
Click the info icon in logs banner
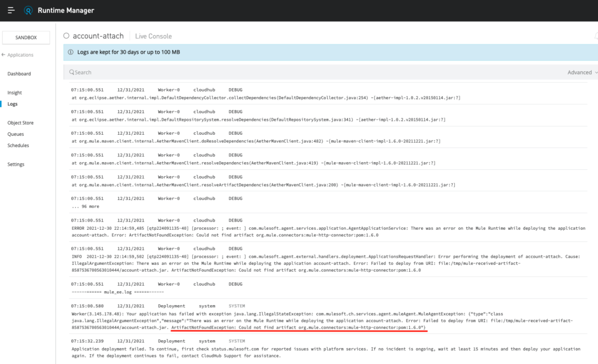[x=71, y=52]
